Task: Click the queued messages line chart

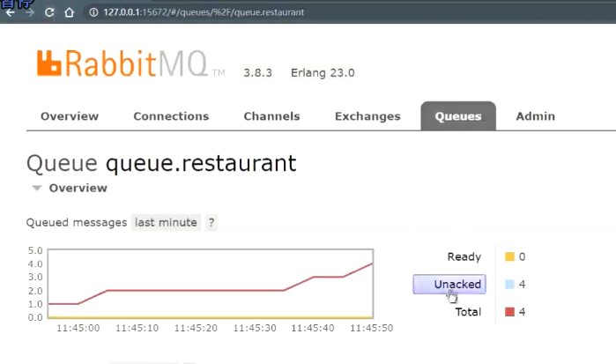Action: (x=210, y=284)
